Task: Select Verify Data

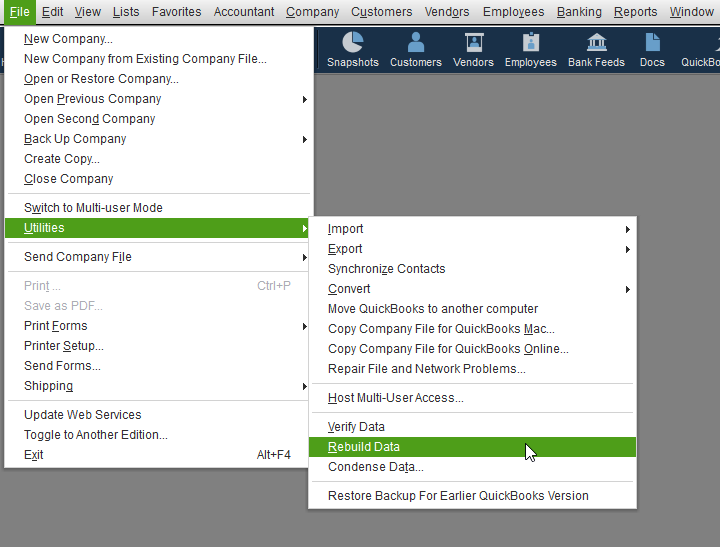Action: click(x=472, y=427)
